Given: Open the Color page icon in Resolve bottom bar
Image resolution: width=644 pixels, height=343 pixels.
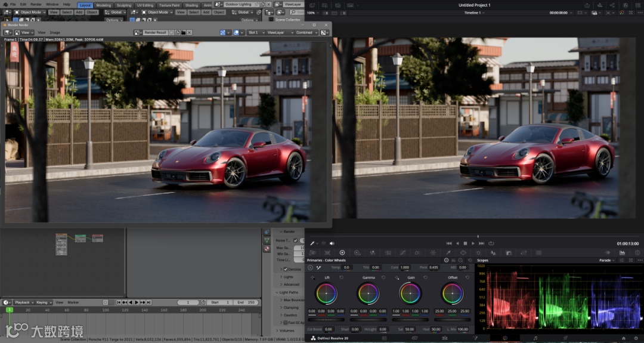Looking at the screenshot, I should tap(505, 338).
